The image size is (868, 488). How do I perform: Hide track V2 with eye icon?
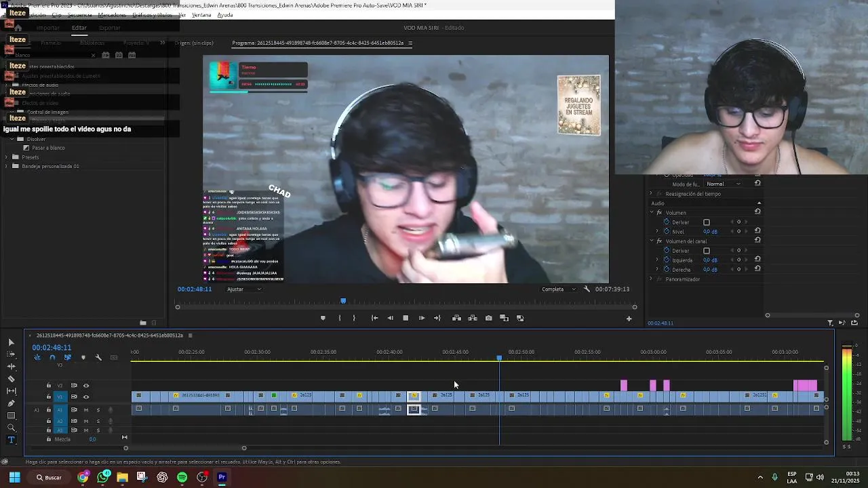click(86, 386)
